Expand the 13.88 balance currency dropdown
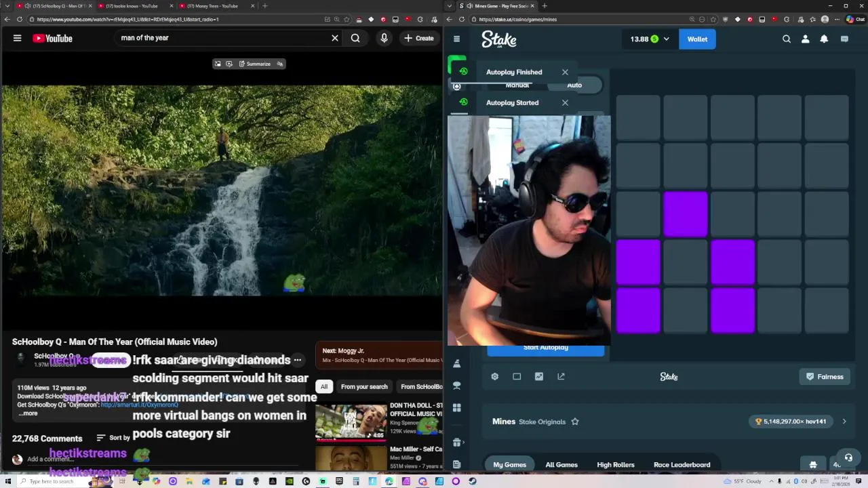Screen dimensions: 868x488 click(650, 39)
